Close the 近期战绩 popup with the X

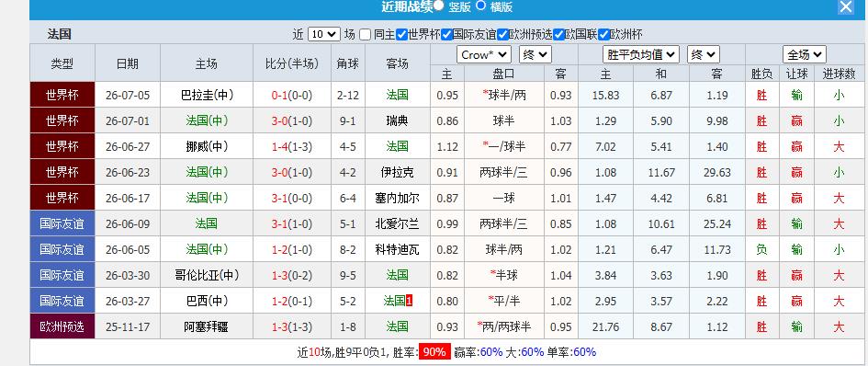(845, 6)
